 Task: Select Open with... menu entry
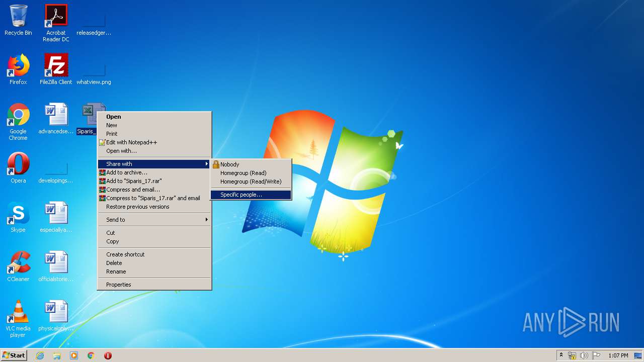click(154, 151)
